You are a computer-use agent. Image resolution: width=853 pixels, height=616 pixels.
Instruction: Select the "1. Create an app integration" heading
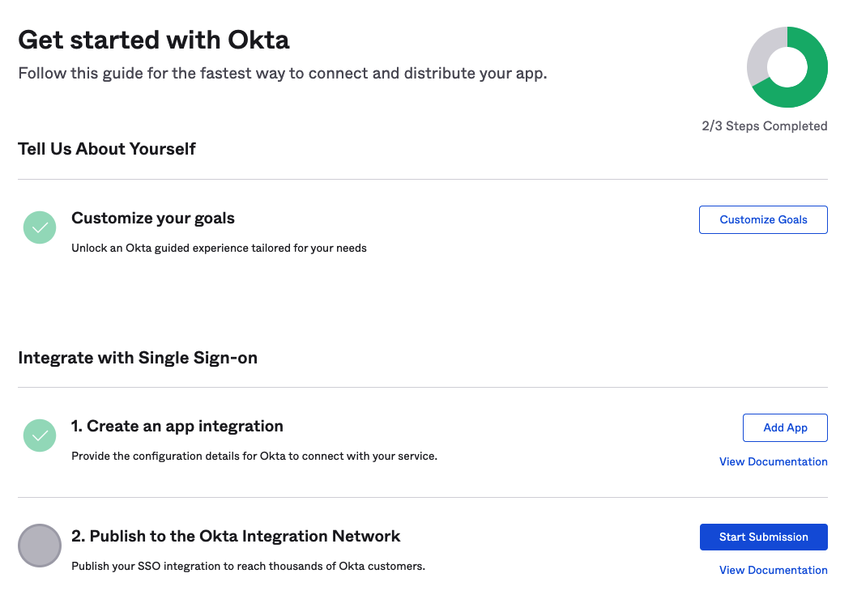coord(177,426)
